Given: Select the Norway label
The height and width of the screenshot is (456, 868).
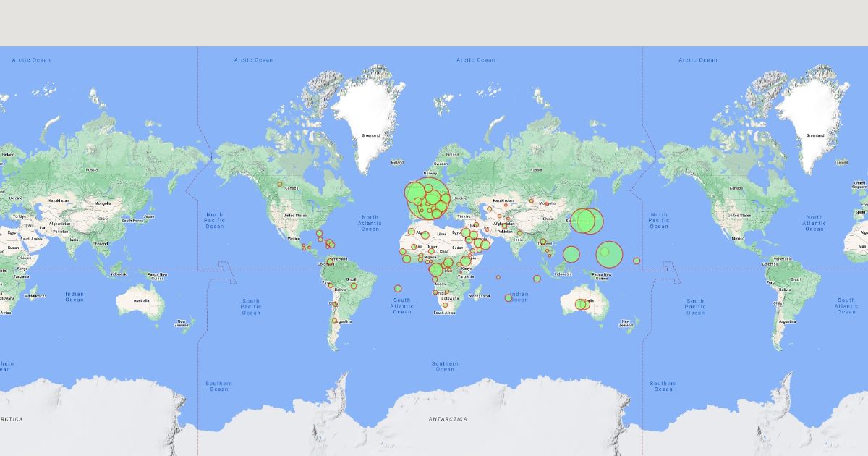Looking at the screenshot, I should (430, 173).
